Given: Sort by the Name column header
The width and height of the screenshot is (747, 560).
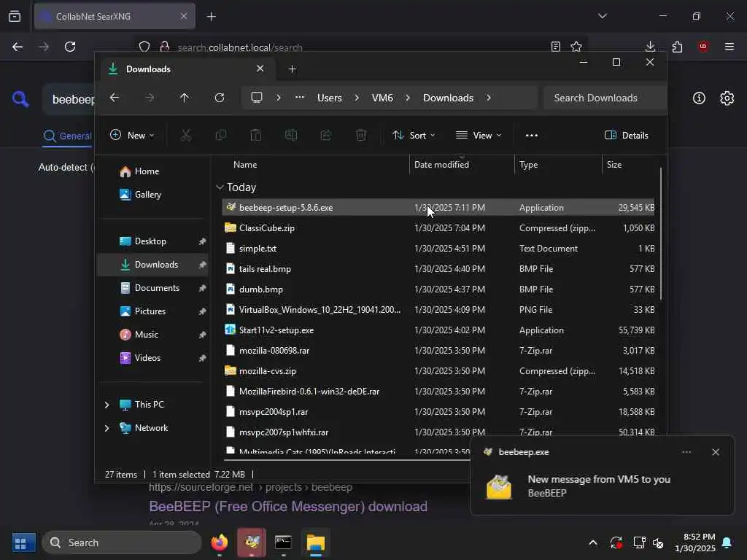Looking at the screenshot, I should tap(245, 164).
